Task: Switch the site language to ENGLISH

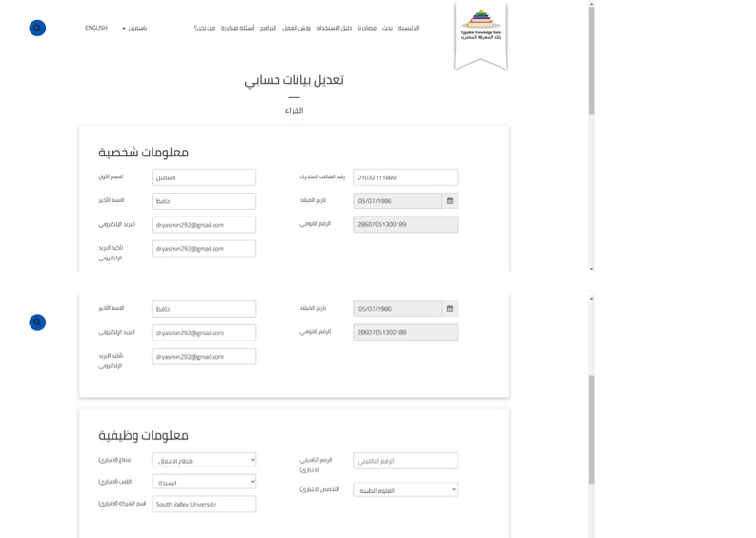Action: point(95,28)
